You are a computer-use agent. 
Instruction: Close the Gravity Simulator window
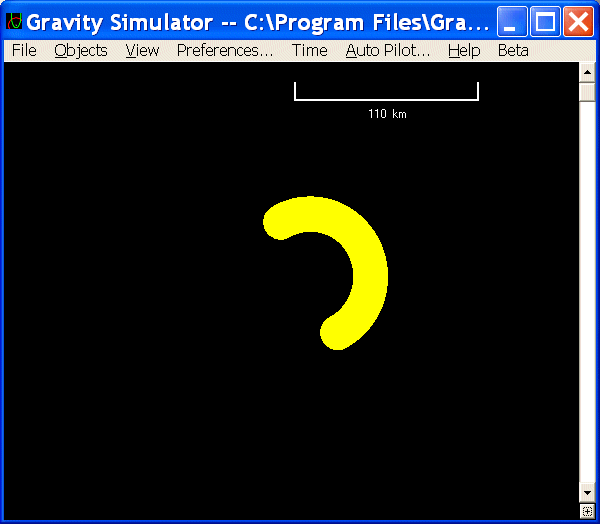coord(578,22)
